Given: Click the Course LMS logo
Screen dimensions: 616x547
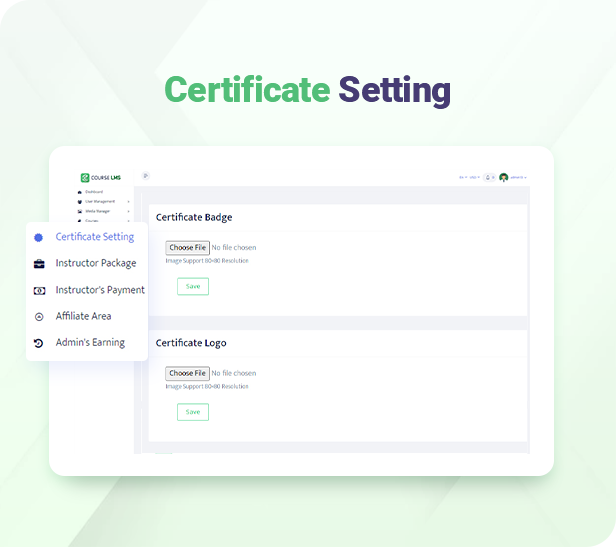Looking at the screenshot, I should [x=98, y=178].
